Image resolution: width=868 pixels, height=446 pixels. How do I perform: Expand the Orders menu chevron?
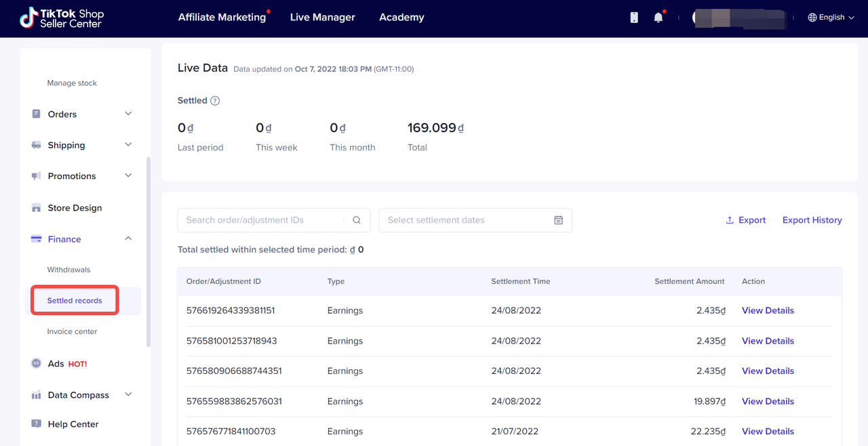128,114
